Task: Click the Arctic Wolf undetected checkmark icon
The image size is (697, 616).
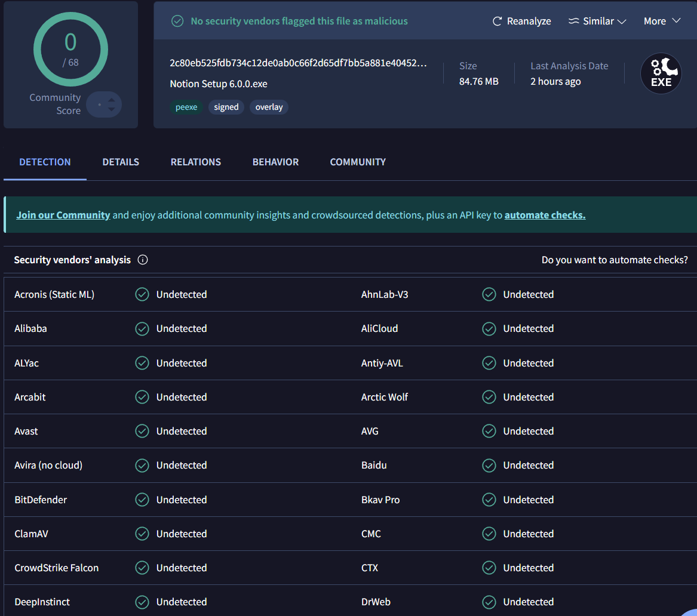Action: pos(489,397)
